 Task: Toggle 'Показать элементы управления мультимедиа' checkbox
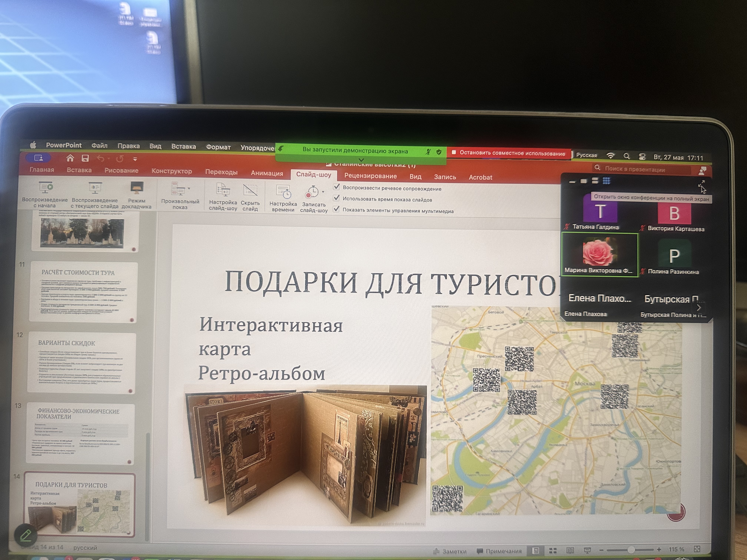pos(336,209)
